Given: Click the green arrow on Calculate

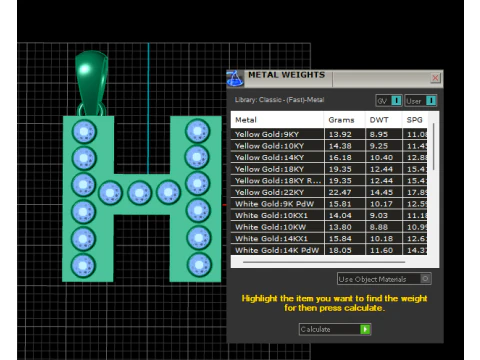Looking at the screenshot, I should 365,329.
